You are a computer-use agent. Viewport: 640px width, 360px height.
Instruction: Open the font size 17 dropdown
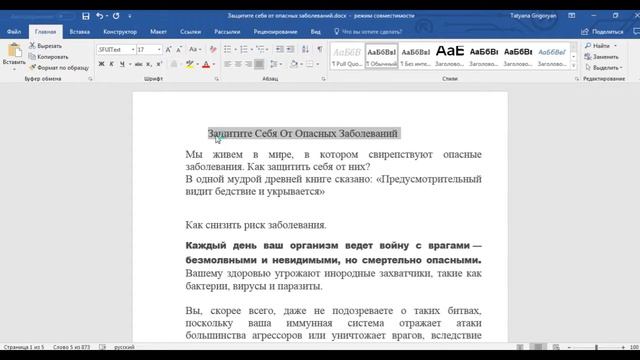pos(159,49)
